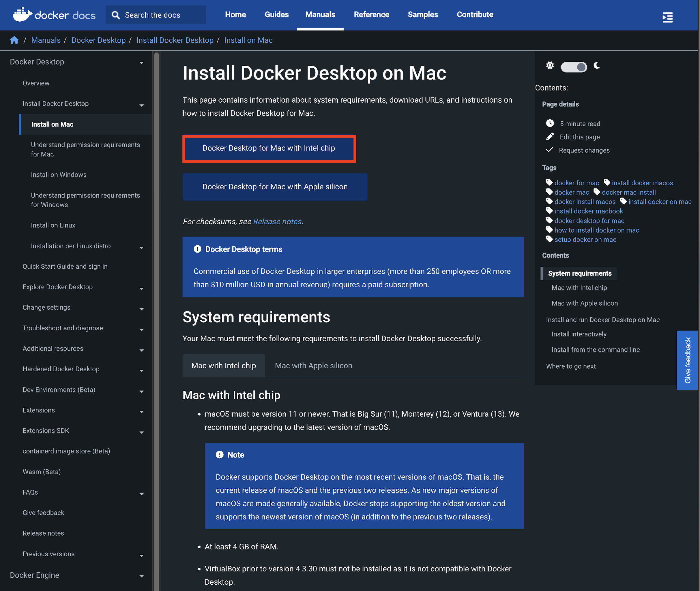700x591 pixels.
Task: Click inside the Search the docs field
Action: (x=154, y=15)
